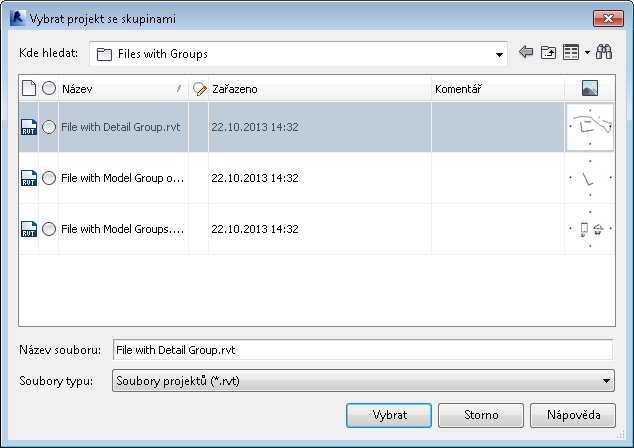This screenshot has height=448, width=634.
Task: Open the Soubory typu file type dropdown
Action: tap(605, 380)
